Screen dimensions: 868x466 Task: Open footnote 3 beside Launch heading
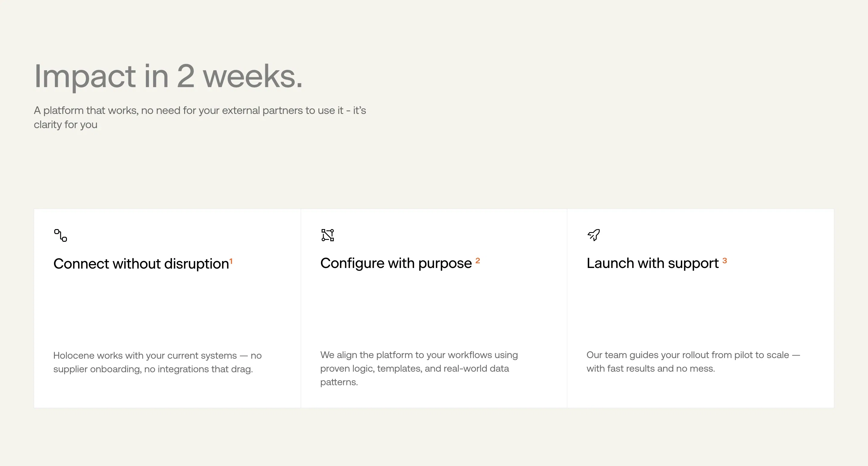[725, 260]
